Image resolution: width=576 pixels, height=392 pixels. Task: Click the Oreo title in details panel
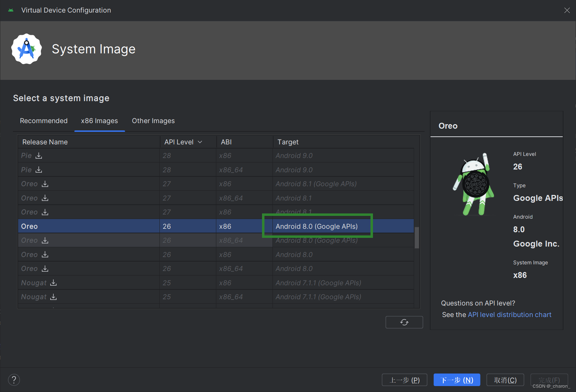tap(448, 126)
